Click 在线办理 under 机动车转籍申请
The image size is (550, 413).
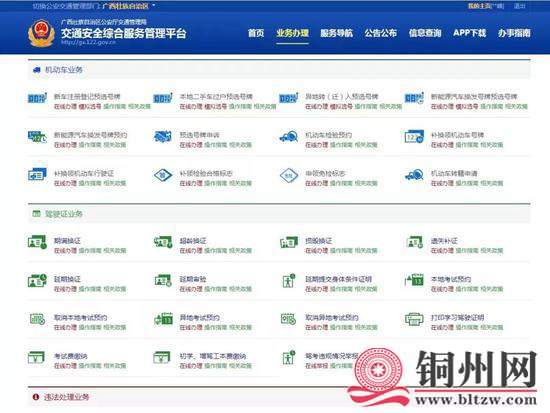(x=442, y=183)
